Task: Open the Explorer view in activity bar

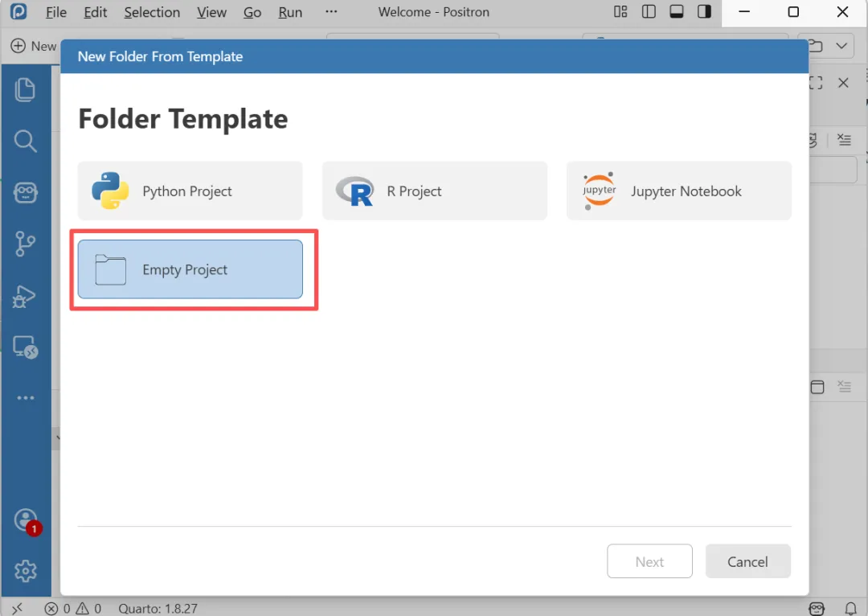Action: pyautogui.click(x=25, y=90)
